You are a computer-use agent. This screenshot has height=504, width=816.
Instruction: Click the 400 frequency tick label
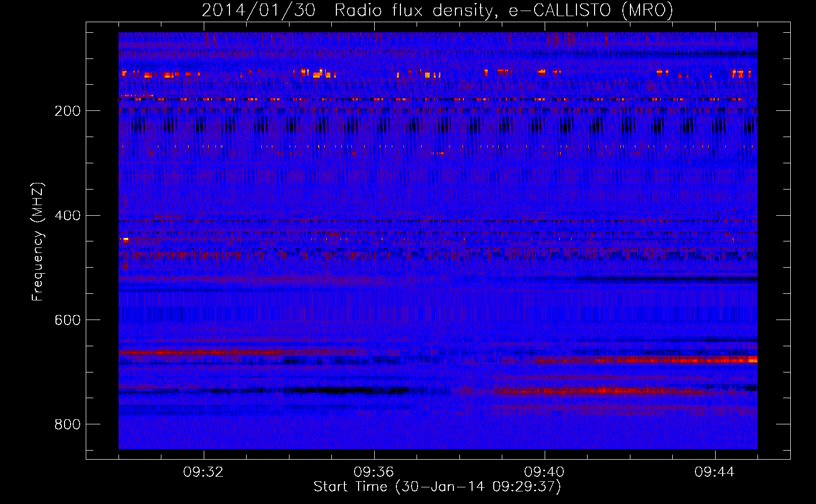coord(67,216)
